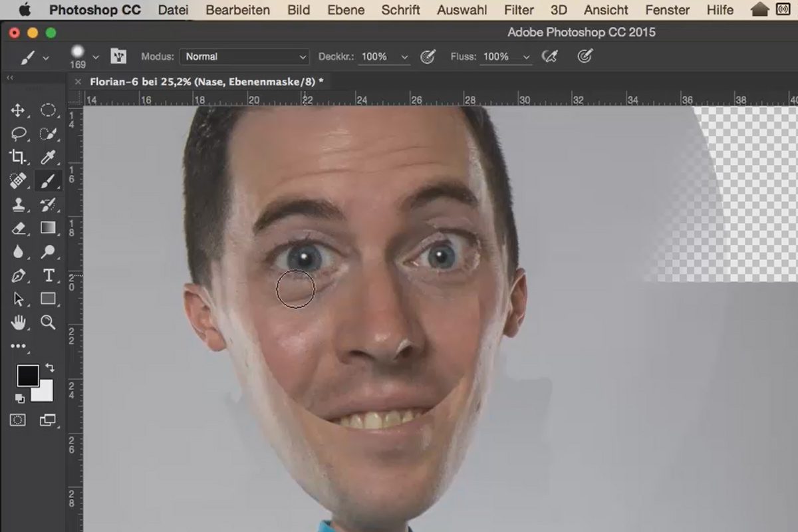Open the Edit Toolbar three-dots menu
Viewport: 798px width, 532px height.
[x=19, y=346]
